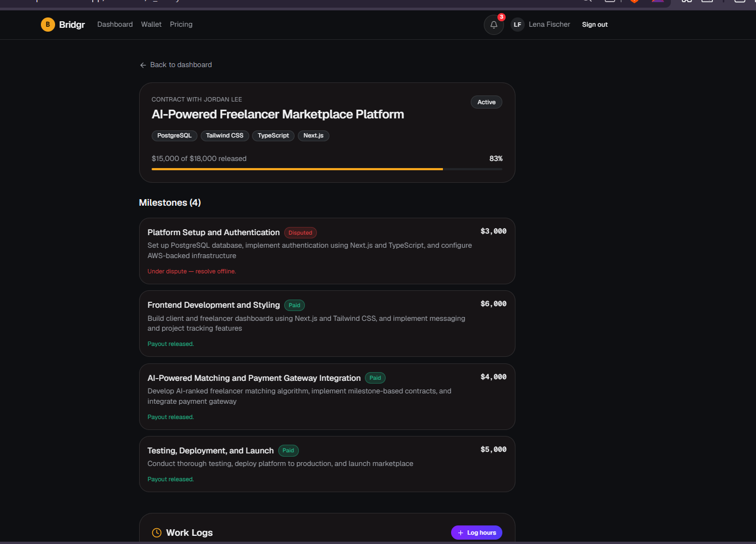This screenshot has height=544, width=756.
Task: Click the $3,000 milestone amount
Action: coord(494,231)
